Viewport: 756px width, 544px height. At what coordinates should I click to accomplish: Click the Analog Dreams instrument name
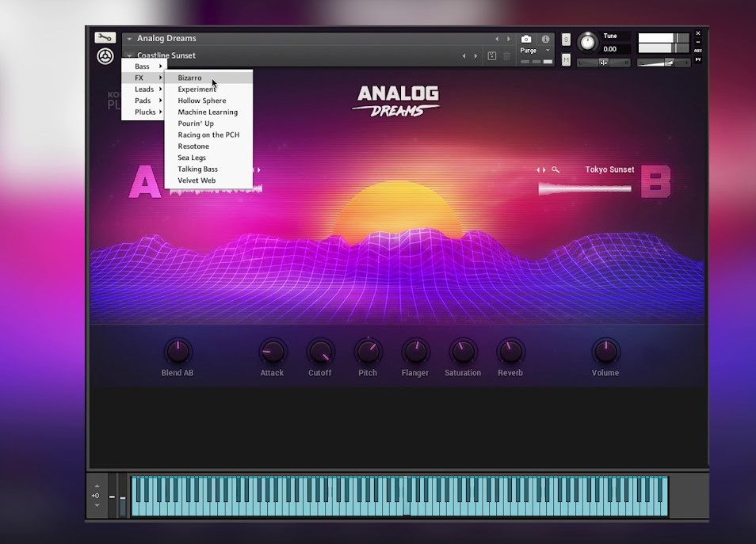(166, 39)
